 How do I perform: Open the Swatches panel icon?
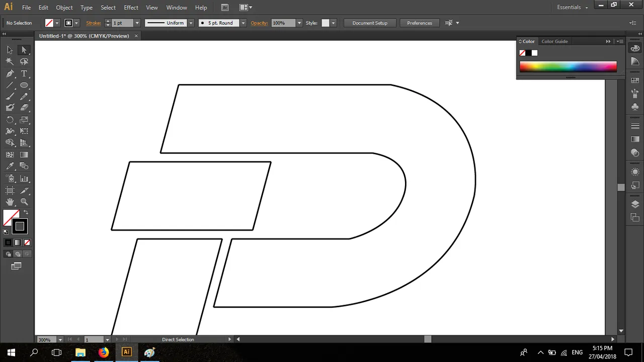pyautogui.click(x=635, y=80)
